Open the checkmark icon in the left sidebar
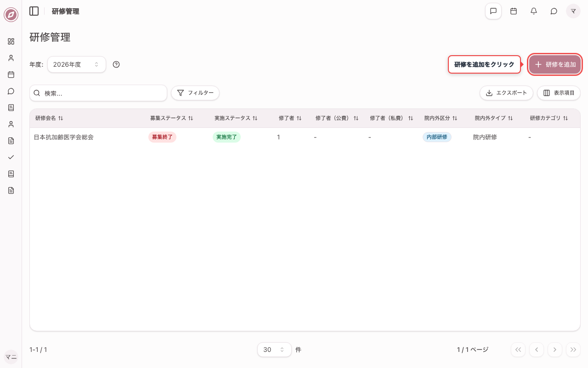 tap(11, 157)
